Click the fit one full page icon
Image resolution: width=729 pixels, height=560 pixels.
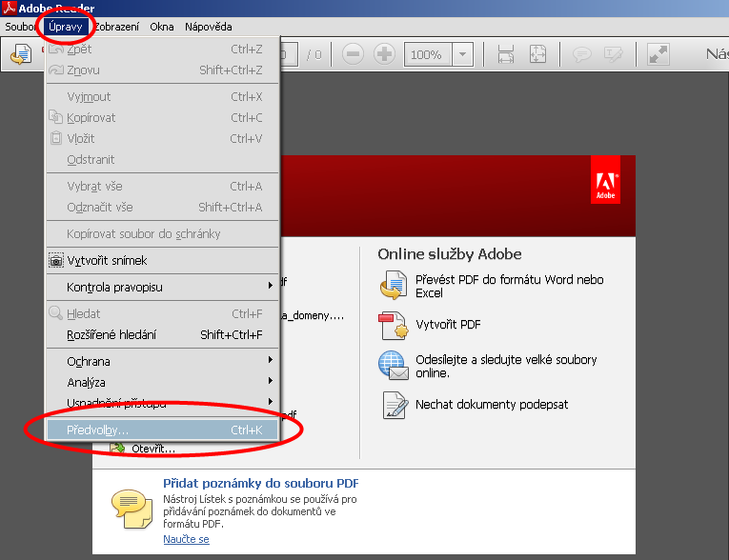(537, 54)
